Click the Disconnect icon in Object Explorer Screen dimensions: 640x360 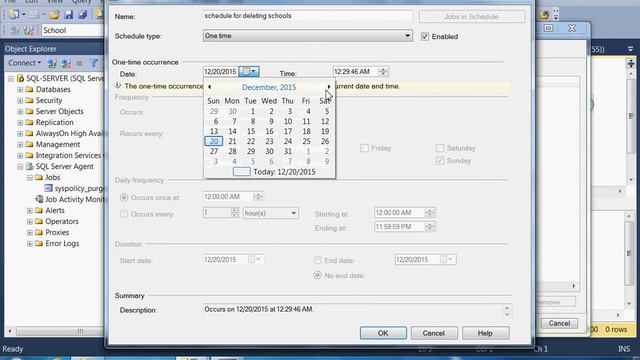pyautogui.click(x=66, y=63)
